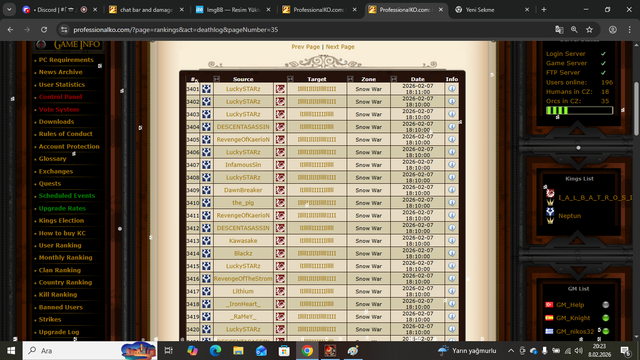Click Windows search box Ara
The image size is (640, 360).
[90, 350]
